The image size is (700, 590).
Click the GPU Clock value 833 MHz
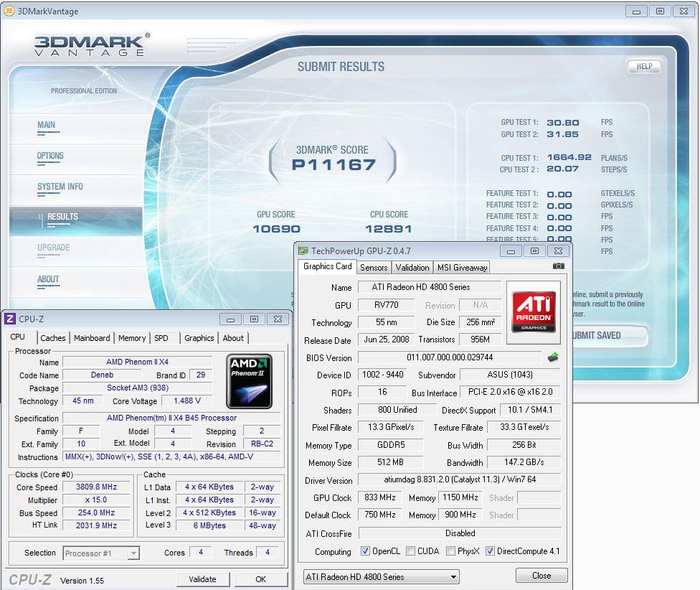point(380,497)
